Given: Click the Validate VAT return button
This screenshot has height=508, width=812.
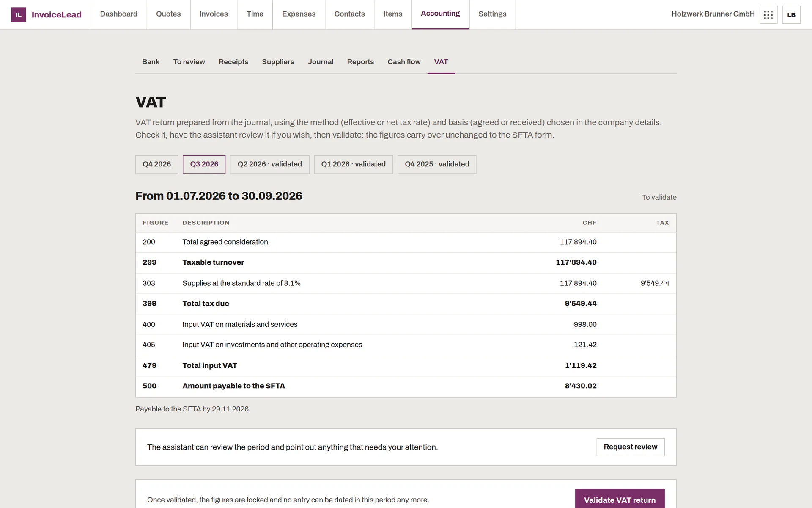Looking at the screenshot, I should (x=620, y=500).
